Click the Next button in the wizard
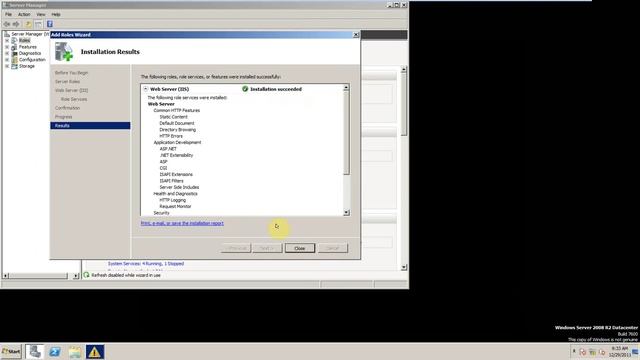This screenshot has width=640, height=360. point(267,248)
